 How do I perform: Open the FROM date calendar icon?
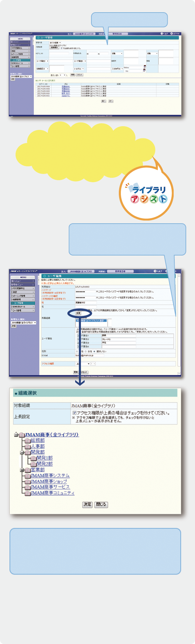pos(145,67)
